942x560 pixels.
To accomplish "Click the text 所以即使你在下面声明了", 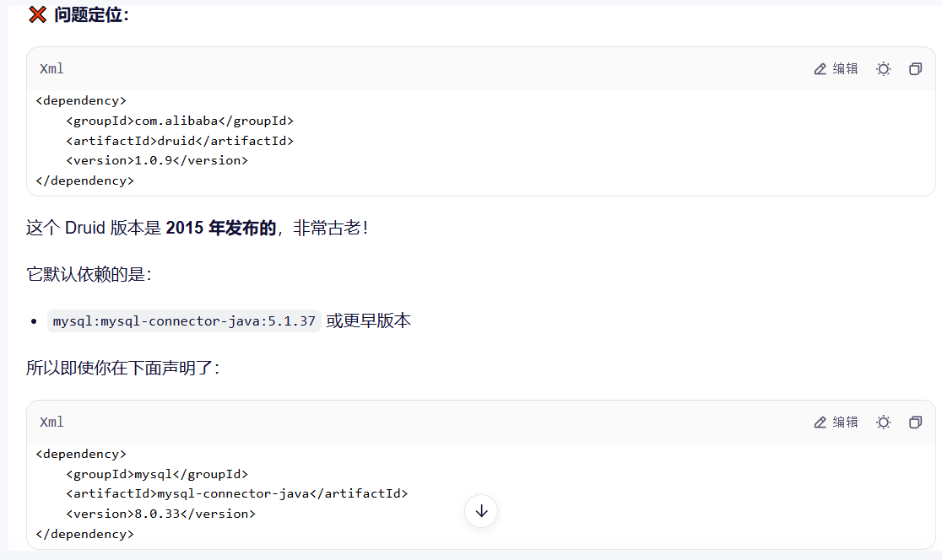I will coord(122,368).
